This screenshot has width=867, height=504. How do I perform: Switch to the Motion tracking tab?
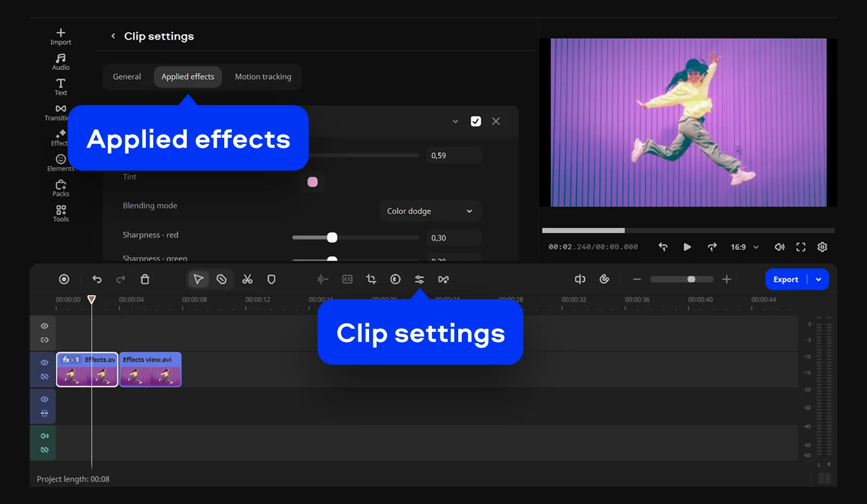263,77
